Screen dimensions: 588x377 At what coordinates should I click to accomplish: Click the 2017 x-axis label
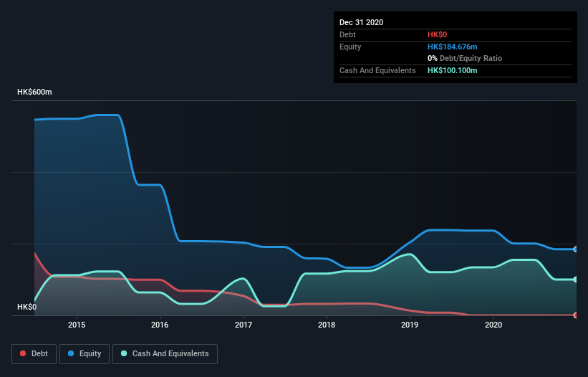[x=244, y=325]
